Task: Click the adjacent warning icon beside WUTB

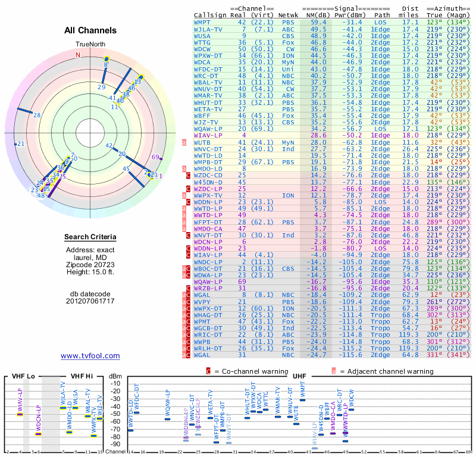Action: pos(184,142)
